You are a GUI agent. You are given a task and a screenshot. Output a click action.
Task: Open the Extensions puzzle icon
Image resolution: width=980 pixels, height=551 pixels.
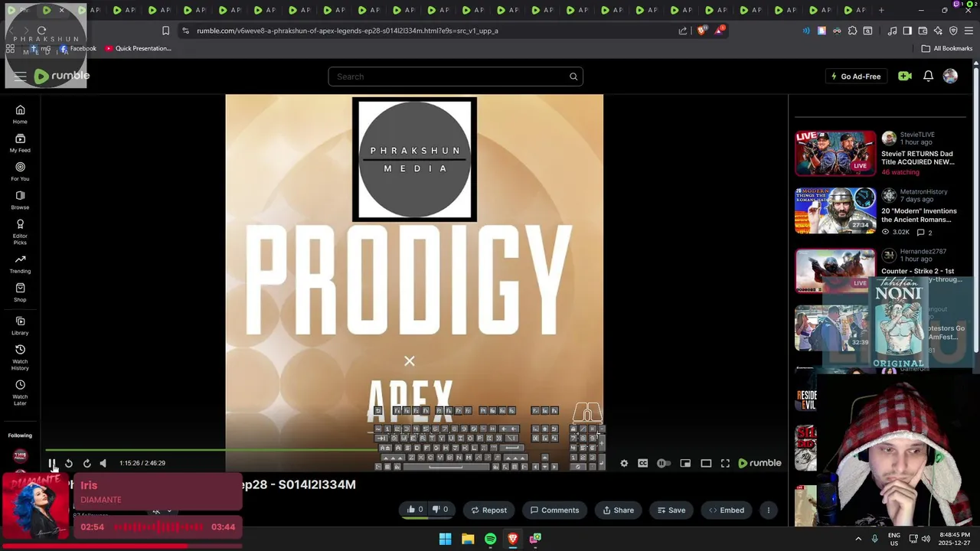click(x=852, y=31)
